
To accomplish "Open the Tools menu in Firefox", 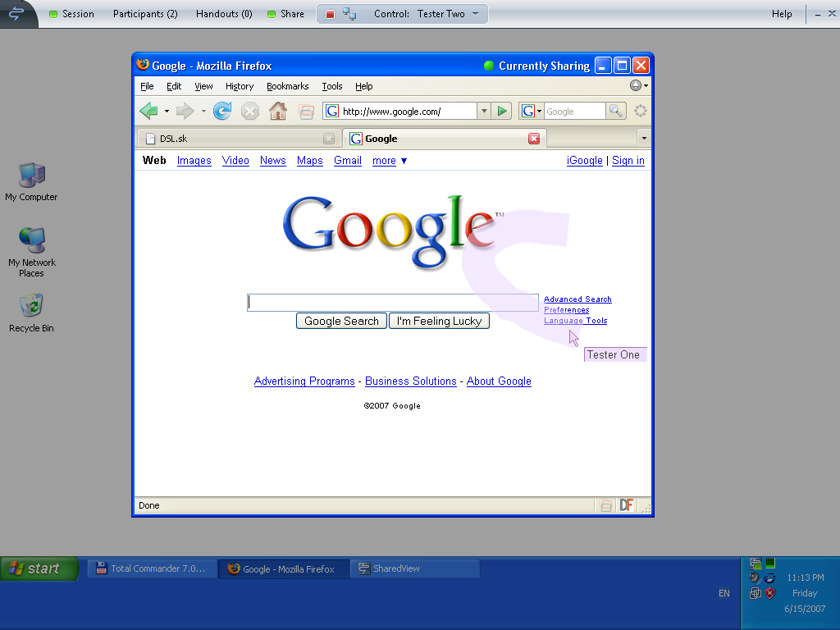I will pyautogui.click(x=332, y=86).
